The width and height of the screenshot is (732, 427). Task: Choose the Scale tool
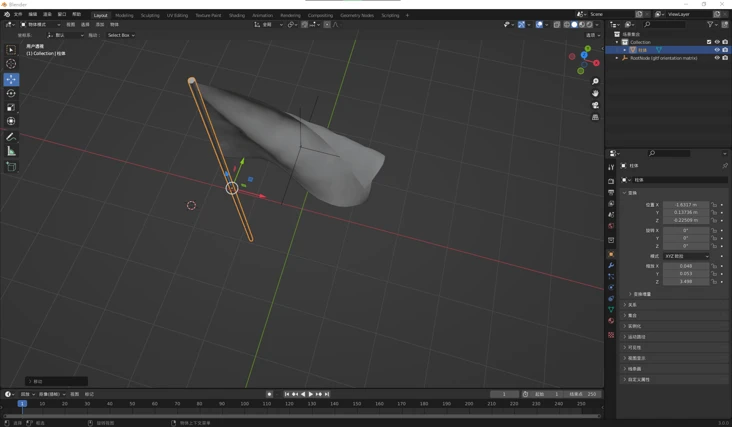(x=11, y=107)
